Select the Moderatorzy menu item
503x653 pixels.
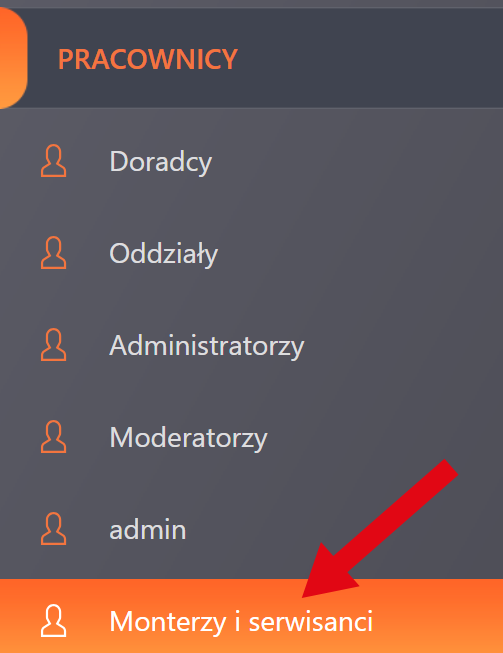coord(188,438)
